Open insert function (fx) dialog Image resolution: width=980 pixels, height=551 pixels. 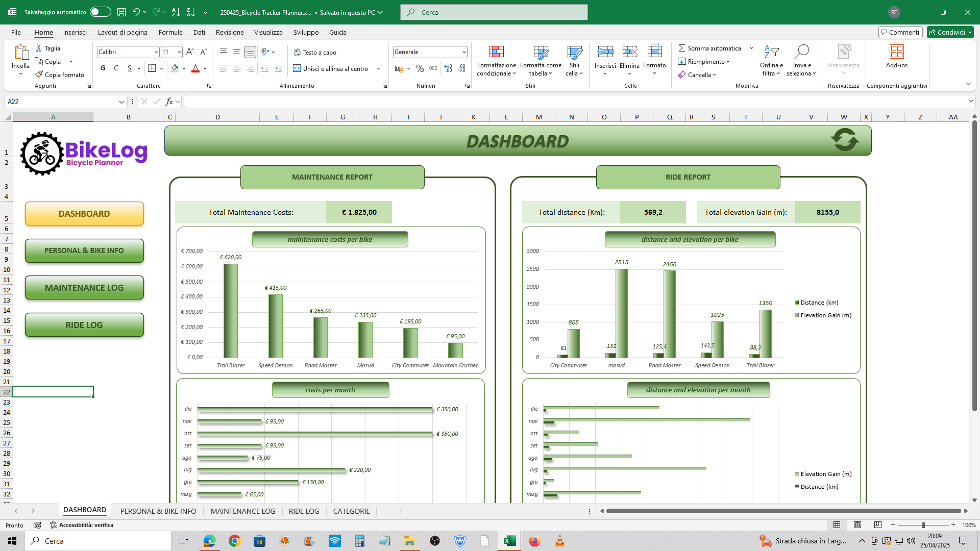169,102
